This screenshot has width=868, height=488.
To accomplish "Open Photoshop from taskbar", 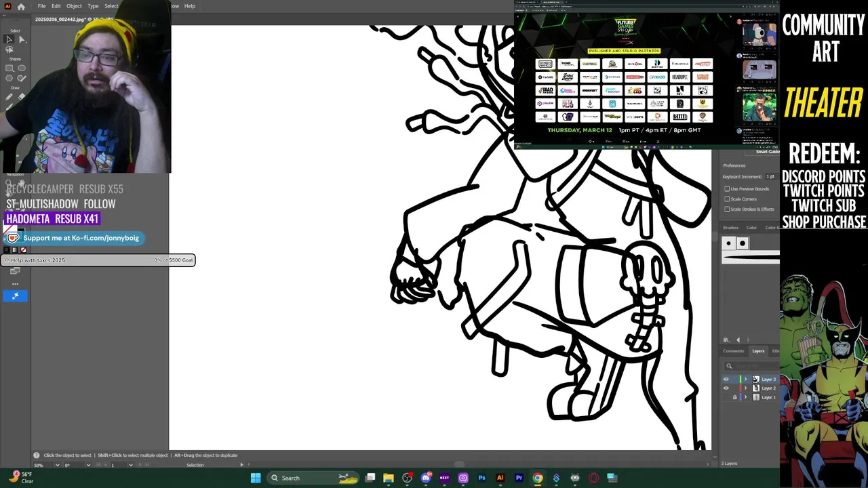I will click(x=482, y=478).
